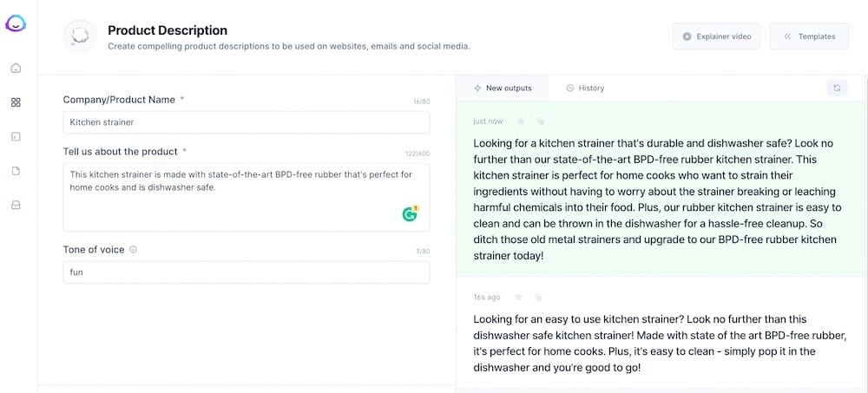Copy the 'just now' output text
Screen dimensions: 868x393
click(x=540, y=121)
